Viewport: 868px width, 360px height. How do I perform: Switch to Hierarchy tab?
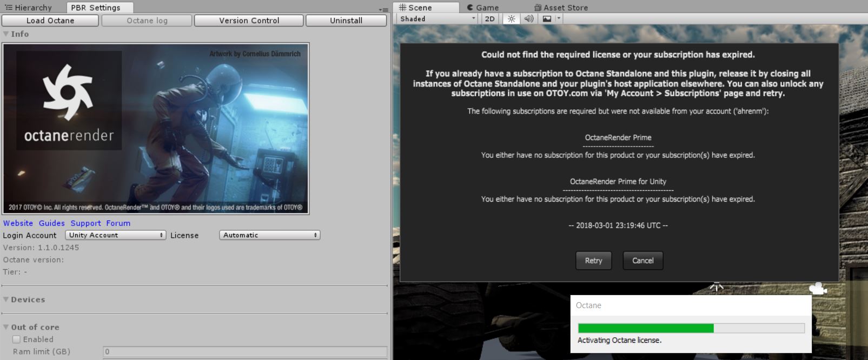[x=29, y=8]
